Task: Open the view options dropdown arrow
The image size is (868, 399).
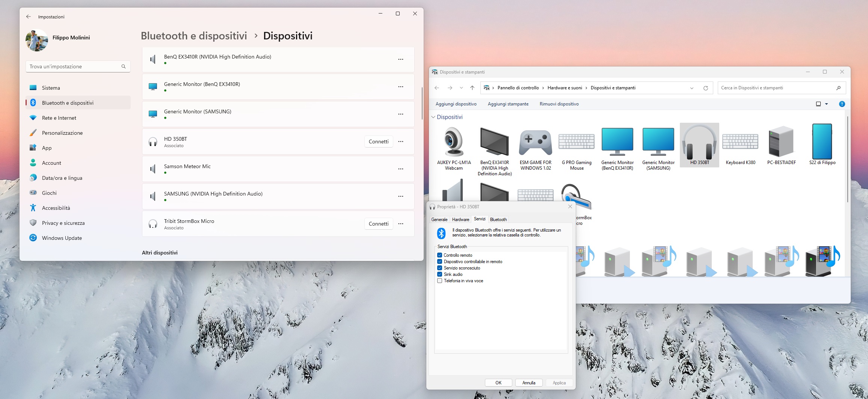Action: pos(826,104)
